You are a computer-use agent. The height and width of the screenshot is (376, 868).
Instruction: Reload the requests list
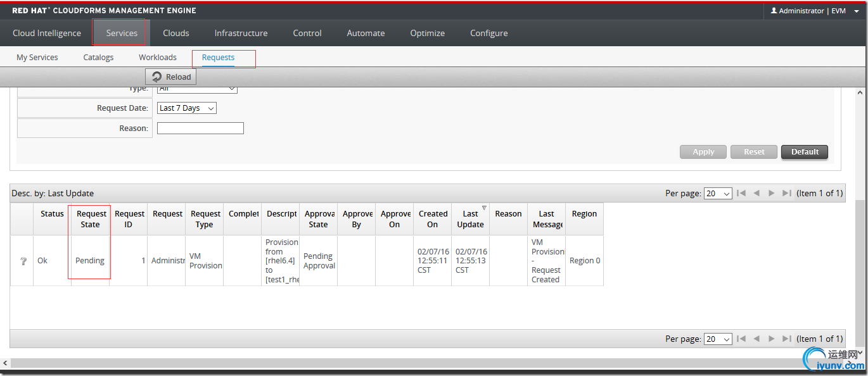tap(171, 77)
